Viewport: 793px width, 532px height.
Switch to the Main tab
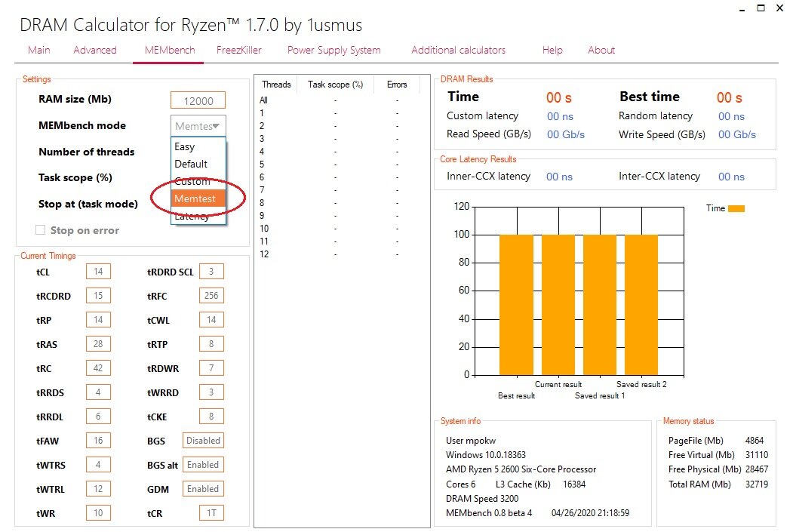39,50
